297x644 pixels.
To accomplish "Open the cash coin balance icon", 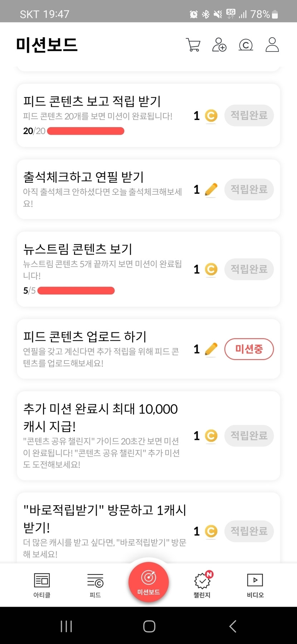I will [246, 45].
